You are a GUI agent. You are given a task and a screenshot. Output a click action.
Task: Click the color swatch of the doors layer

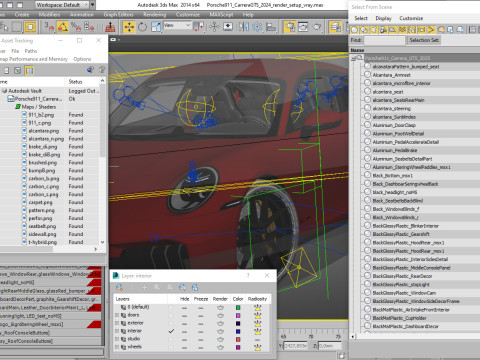[x=238, y=315]
